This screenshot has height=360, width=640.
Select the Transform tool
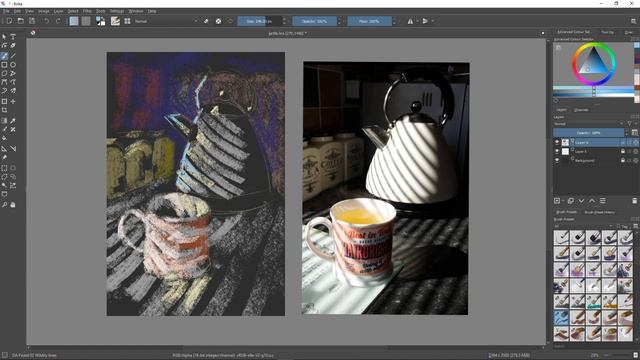[4, 101]
